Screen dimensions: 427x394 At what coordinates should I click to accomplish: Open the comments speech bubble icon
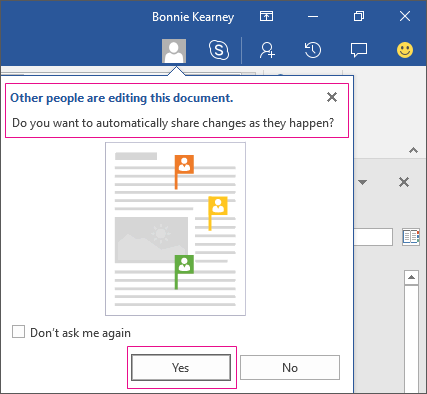click(359, 50)
